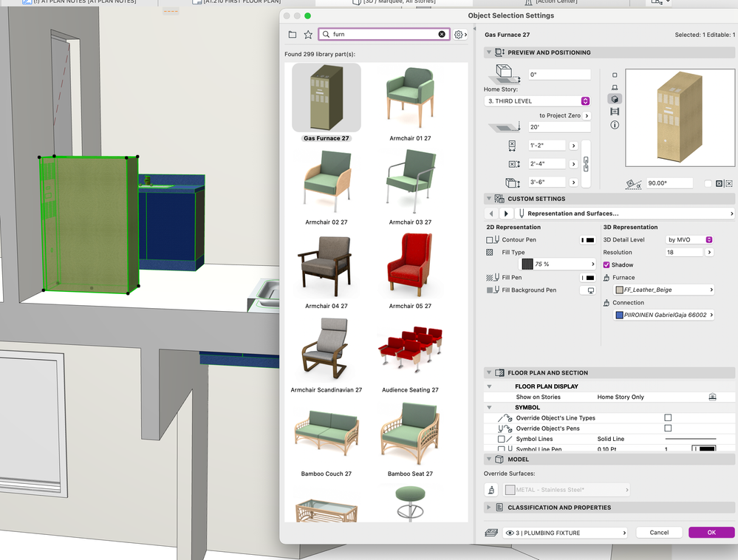The width and height of the screenshot is (738, 560).
Task: Click the Cancel button
Action: click(x=659, y=532)
